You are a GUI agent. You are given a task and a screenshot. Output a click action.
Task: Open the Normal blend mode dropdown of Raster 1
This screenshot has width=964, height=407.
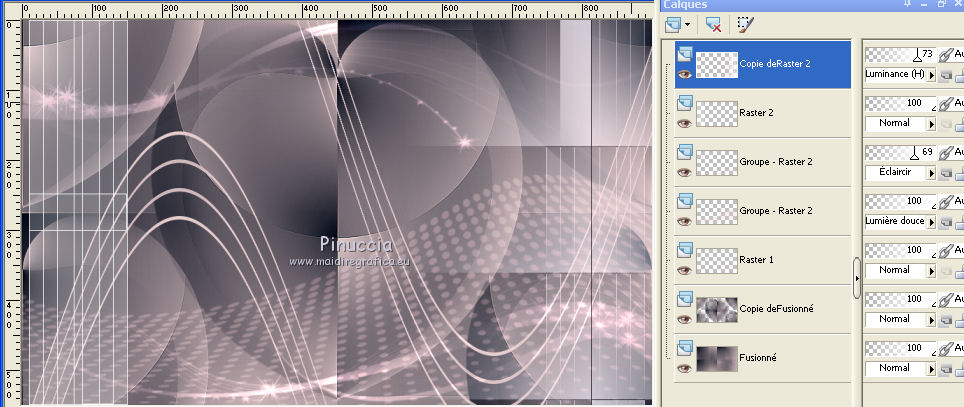click(x=931, y=271)
